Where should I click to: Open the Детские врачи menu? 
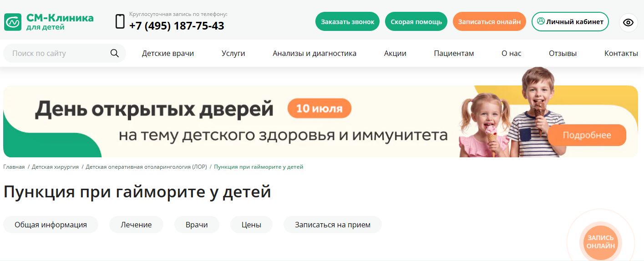pos(168,53)
